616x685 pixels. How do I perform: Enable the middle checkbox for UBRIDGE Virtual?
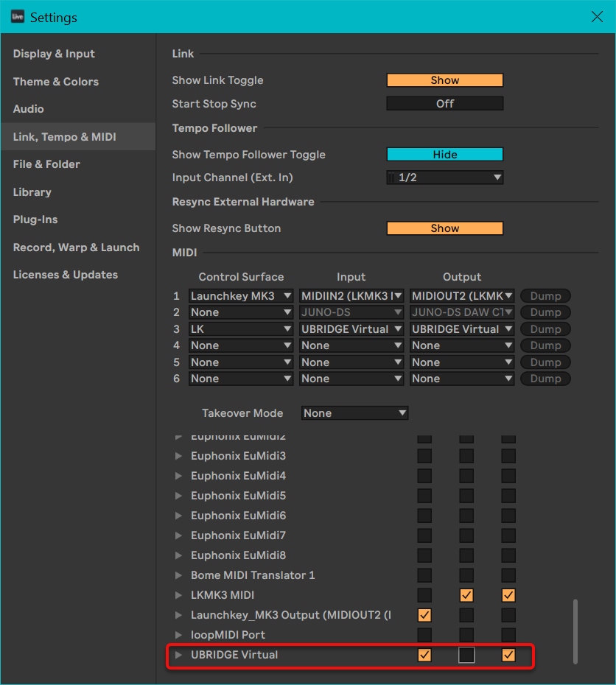click(x=466, y=655)
